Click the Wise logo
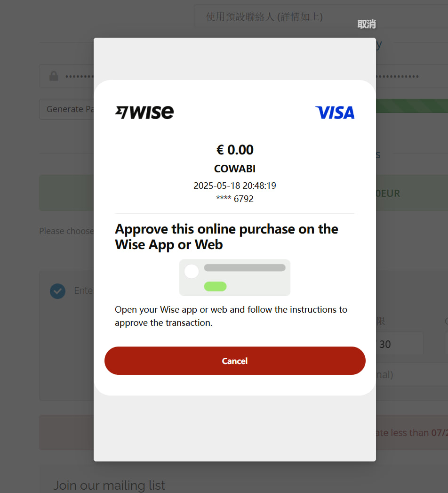The width and height of the screenshot is (448, 493). click(x=144, y=112)
